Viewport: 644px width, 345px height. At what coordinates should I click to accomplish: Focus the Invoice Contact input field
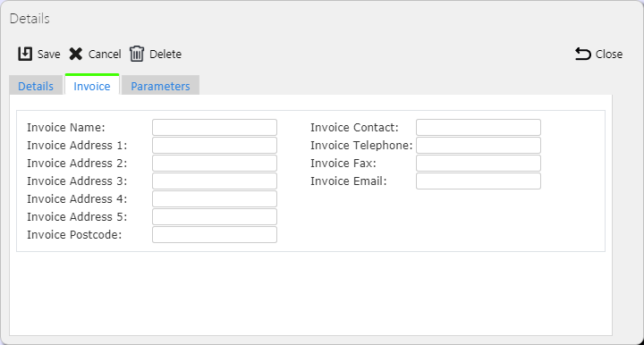479,127
